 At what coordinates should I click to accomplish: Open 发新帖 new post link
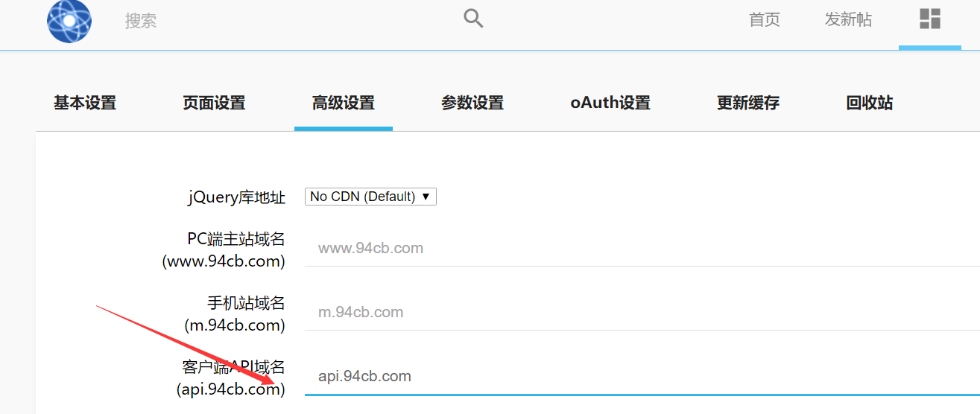pos(848,20)
